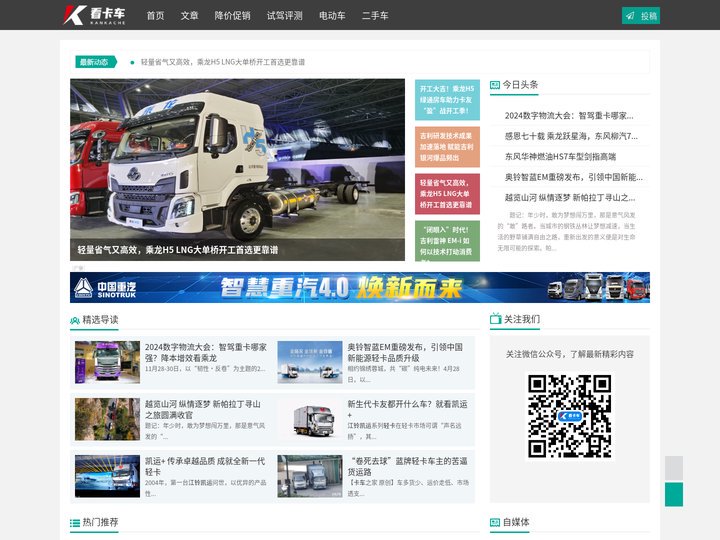The width and height of the screenshot is (720, 540).
Task: Click the 精选导读 section icon
Action: click(x=75, y=320)
